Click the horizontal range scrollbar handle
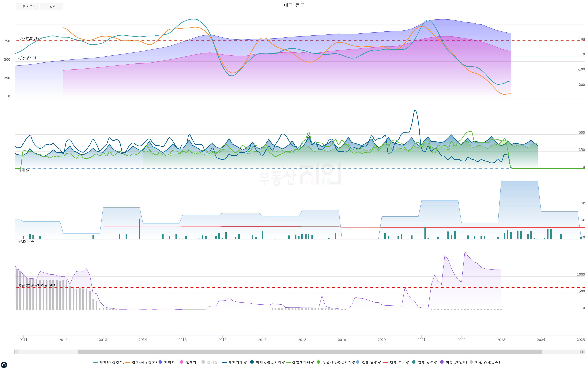This screenshot has width=588, height=371. point(310,352)
